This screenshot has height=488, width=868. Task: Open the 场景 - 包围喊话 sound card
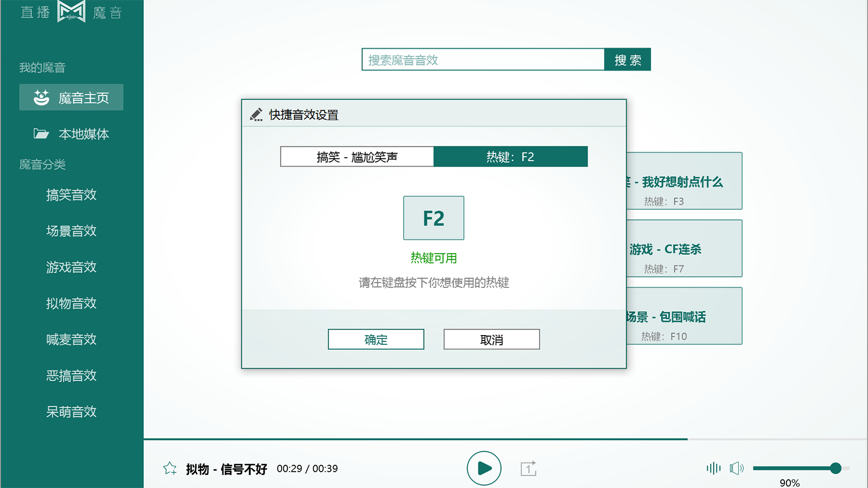coord(685,316)
